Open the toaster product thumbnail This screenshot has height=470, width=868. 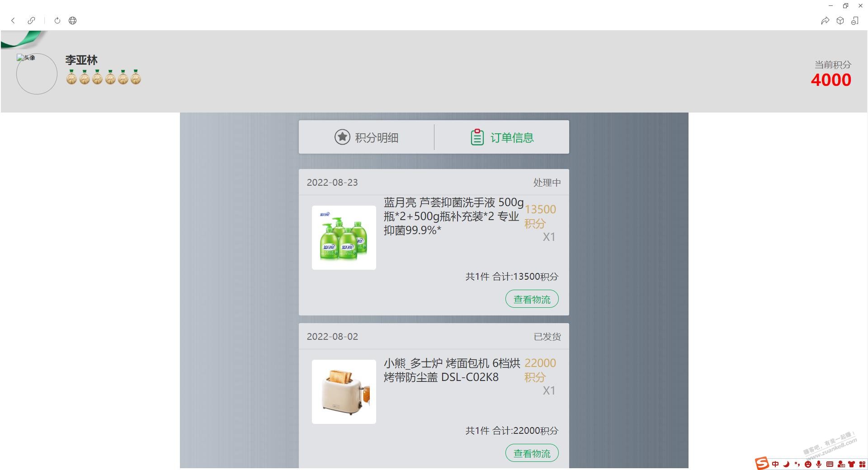tap(344, 392)
